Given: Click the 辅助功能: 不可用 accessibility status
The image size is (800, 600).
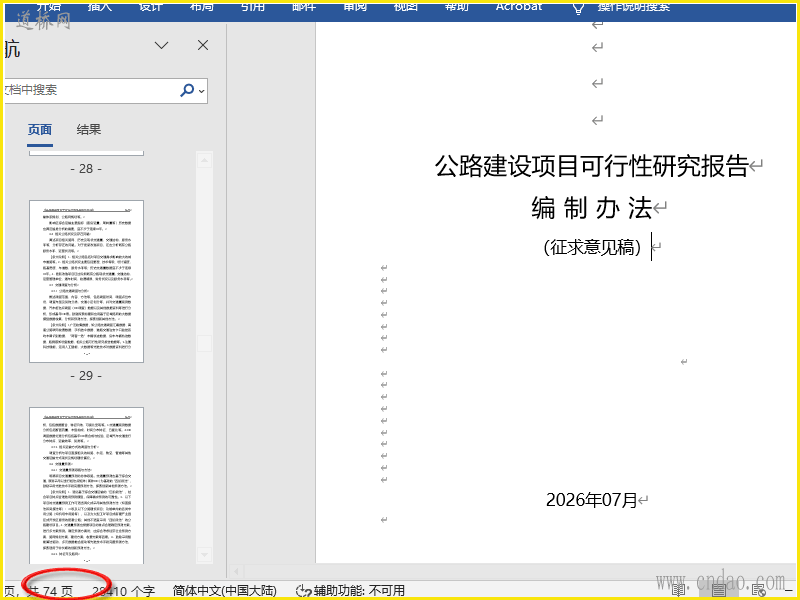Looking at the screenshot, I should (x=359, y=591).
